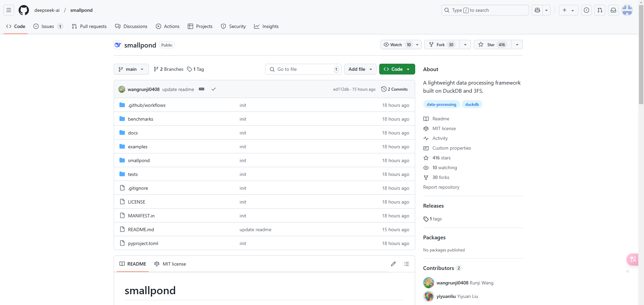The image size is (644, 305).
Task: Open Copilot chat beside the search bar
Action: pos(537,10)
